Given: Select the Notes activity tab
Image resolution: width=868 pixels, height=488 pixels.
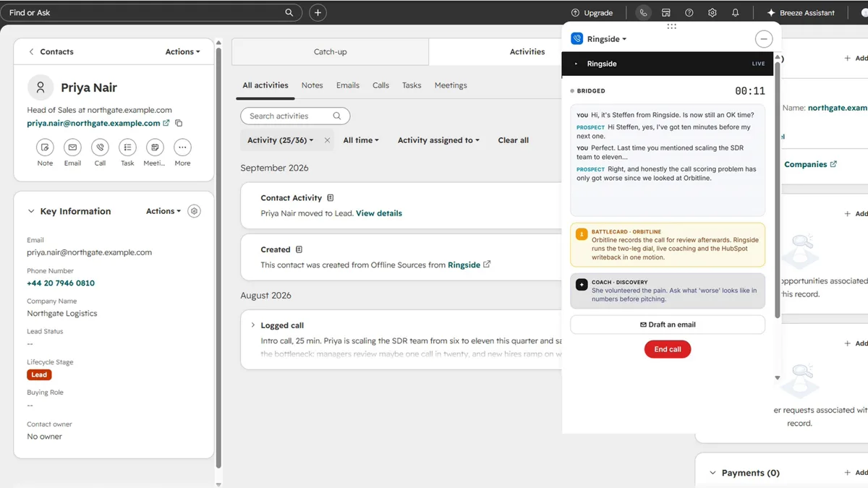Looking at the screenshot, I should click(x=312, y=85).
